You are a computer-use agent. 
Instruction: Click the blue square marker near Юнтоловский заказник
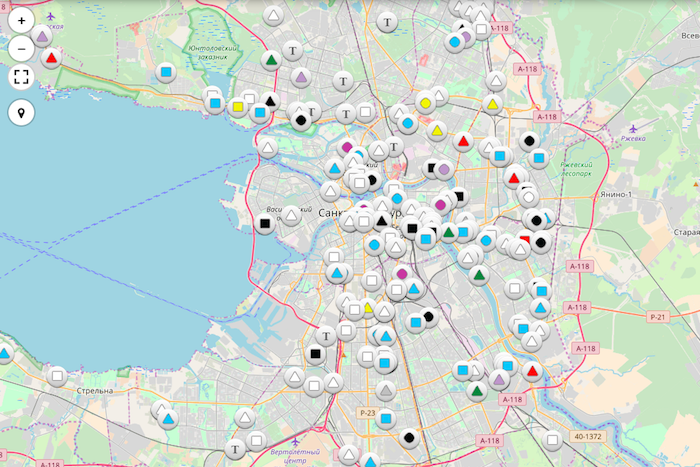click(x=166, y=73)
